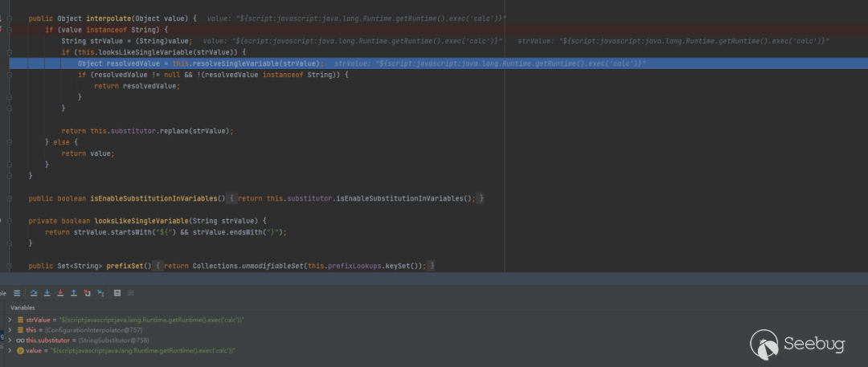The width and height of the screenshot is (868, 367).
Task: Click the Run to Cursor icon
Action: [100, 293]
